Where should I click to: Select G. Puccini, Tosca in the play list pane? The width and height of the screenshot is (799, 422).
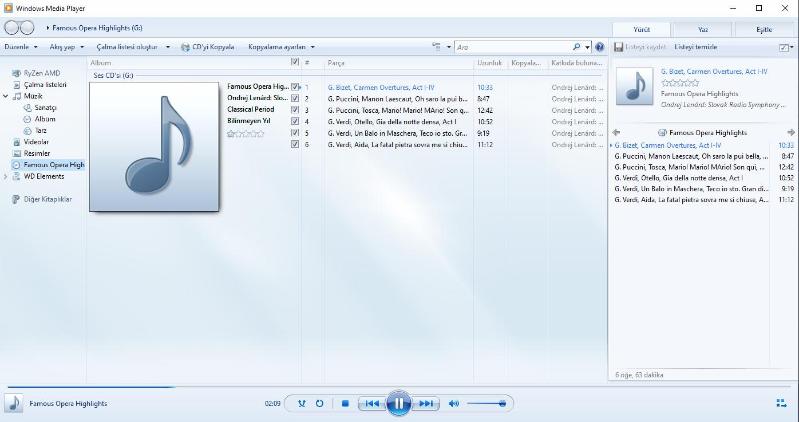[689, 167]
